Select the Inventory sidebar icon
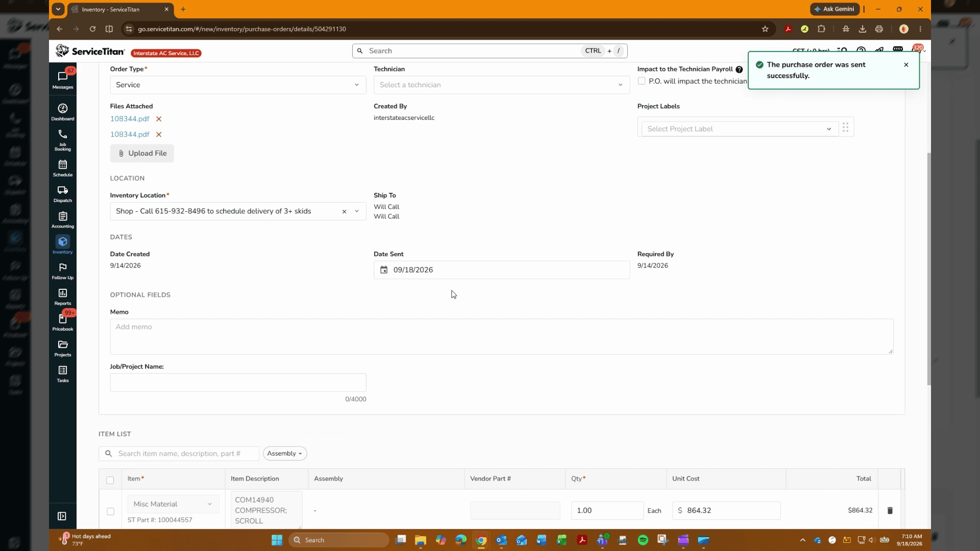 pos(63,245)
